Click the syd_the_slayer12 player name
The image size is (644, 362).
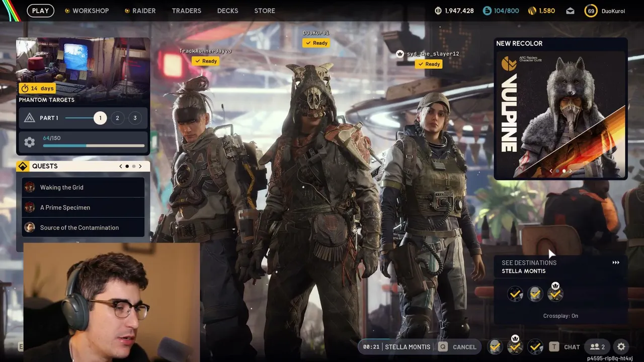click(433, 54)
